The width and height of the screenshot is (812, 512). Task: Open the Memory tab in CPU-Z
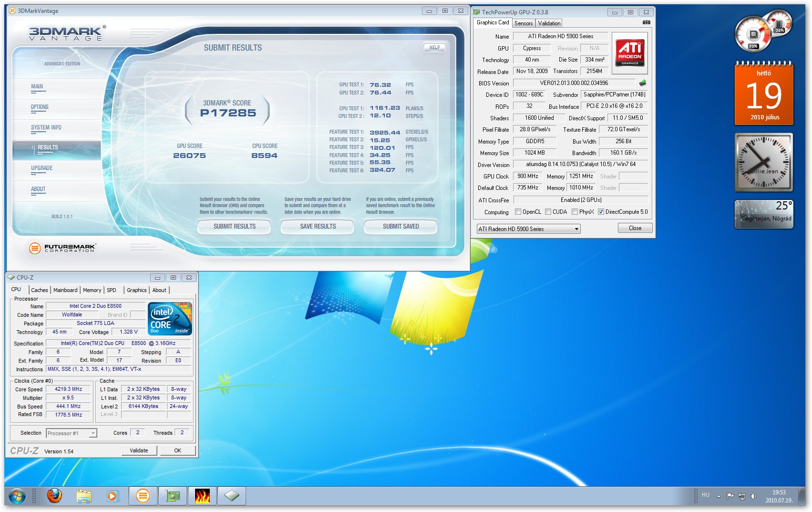pos(92,290)
